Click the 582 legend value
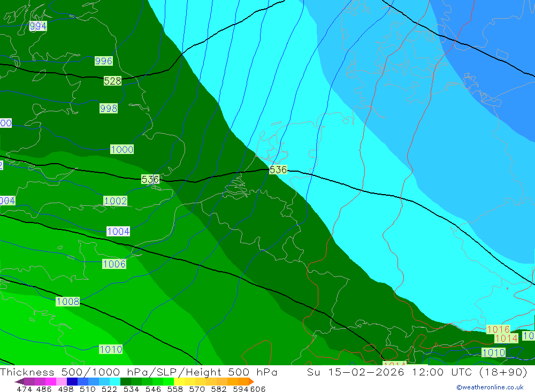Image resolution: width=535 pixels, height=392 pixels. click(x=219, y=389)
